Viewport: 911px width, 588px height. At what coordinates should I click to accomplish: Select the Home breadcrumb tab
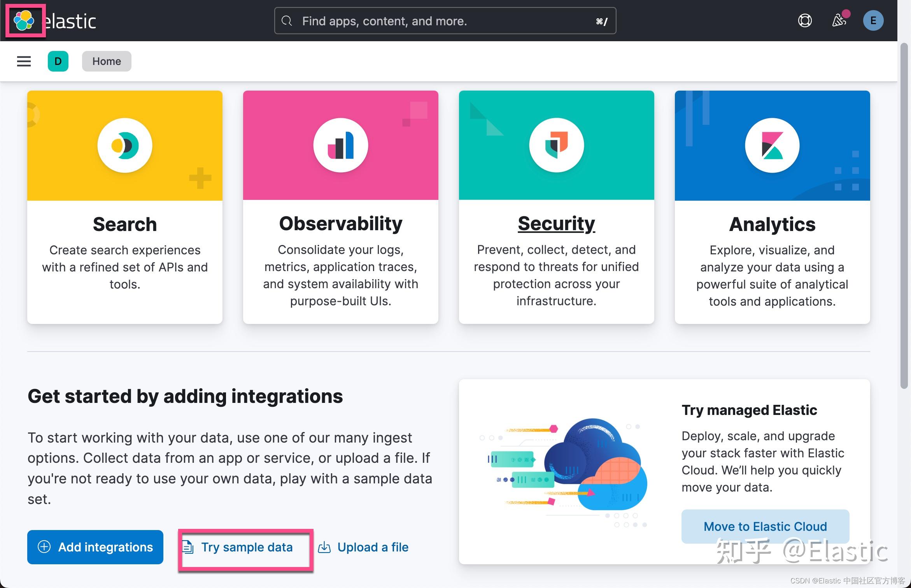106,61
